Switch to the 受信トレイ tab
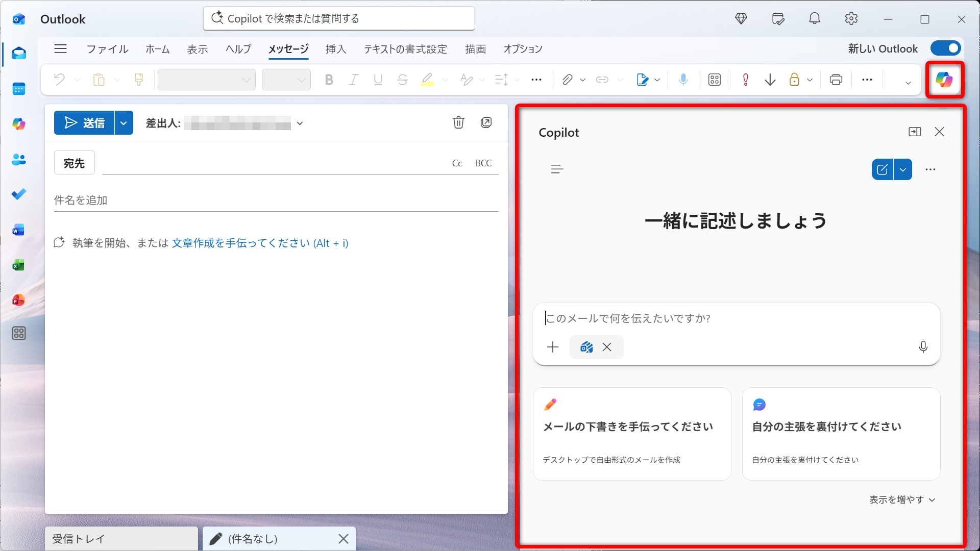The height and width of the screenshot is (551, 980). [121, 539]
